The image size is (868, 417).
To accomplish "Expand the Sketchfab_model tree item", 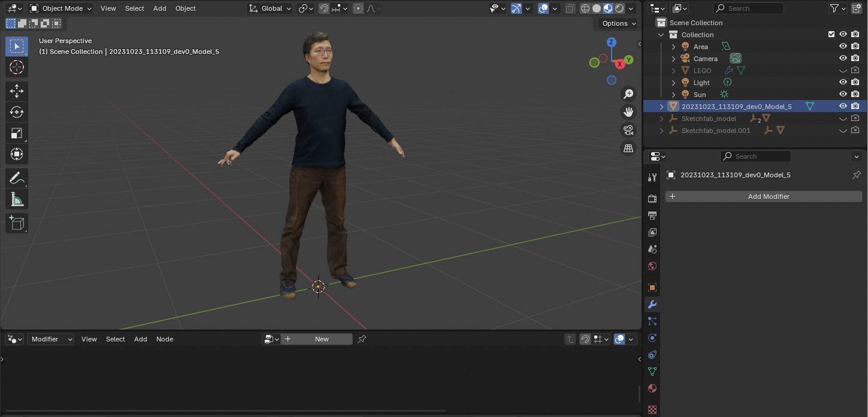I will [x=661, y=119].
